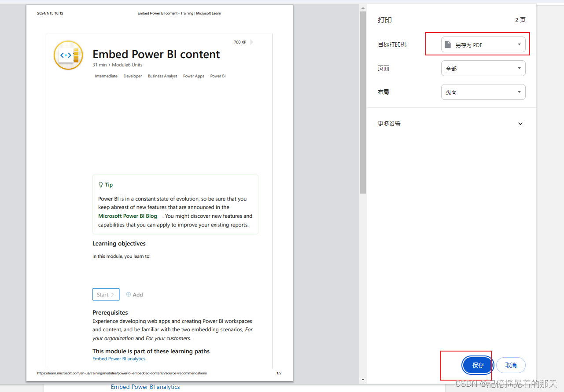Click the Prerequisites heading

pos(110,312)
